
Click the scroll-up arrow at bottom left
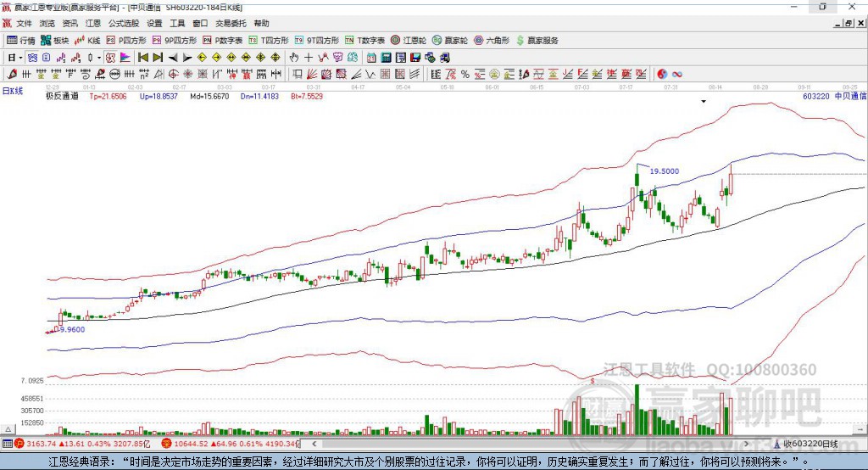pyautogui.click(x=8, y=429)
